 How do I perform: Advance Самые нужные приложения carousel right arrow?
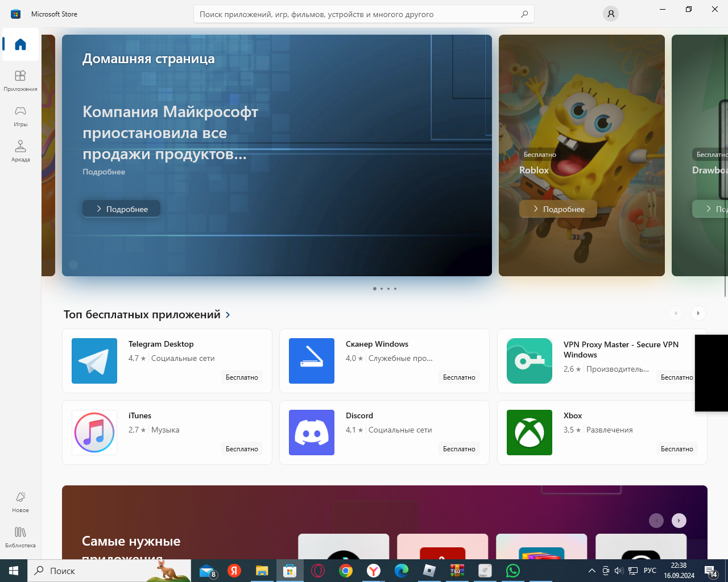[679, 521]
